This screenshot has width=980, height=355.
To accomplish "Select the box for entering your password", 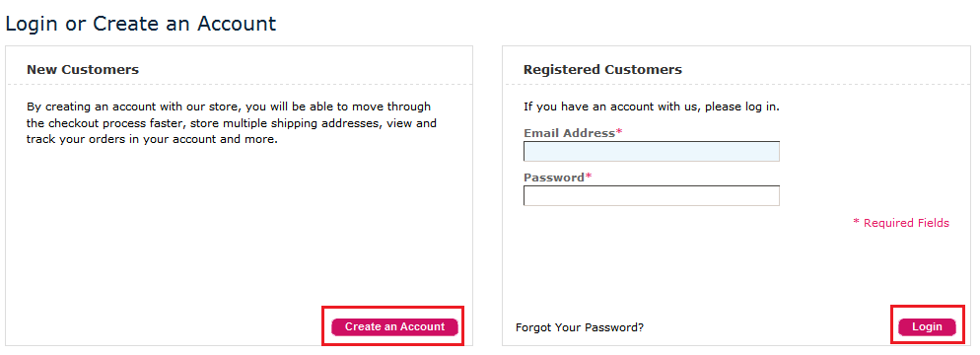I will 652,195.
